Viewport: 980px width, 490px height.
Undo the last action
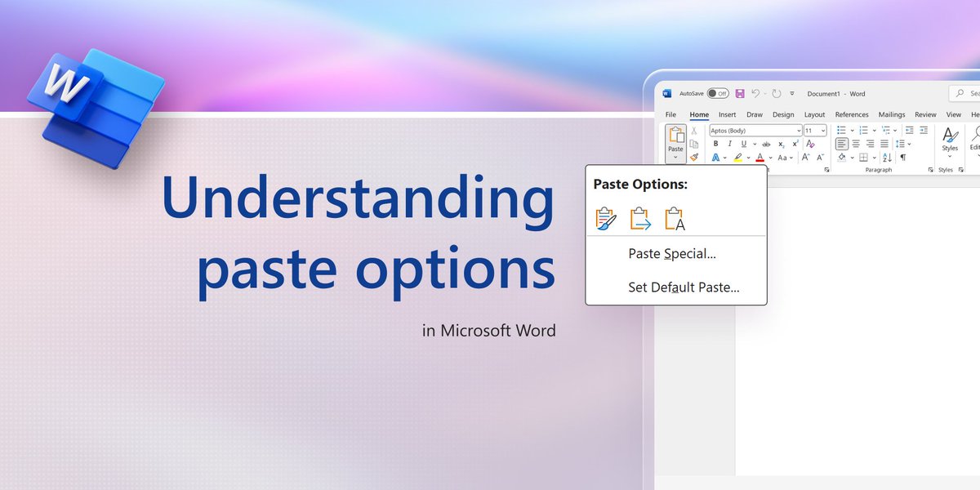[x=755, y=94]
